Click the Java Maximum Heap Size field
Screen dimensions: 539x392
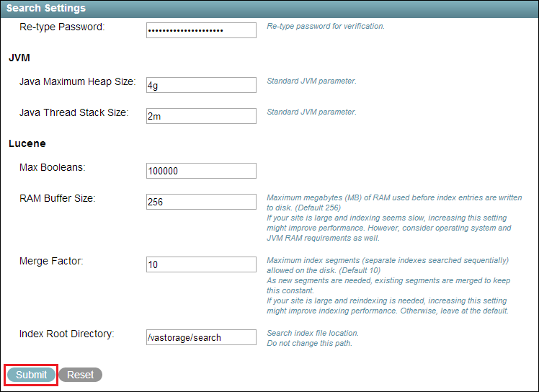201,85
